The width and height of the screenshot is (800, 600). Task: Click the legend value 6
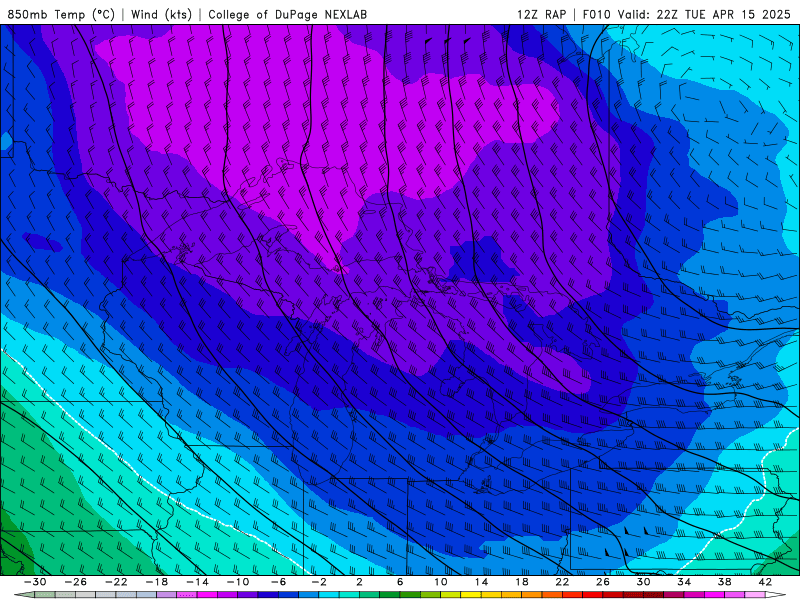pyautogui.click(x=400, y=582)
